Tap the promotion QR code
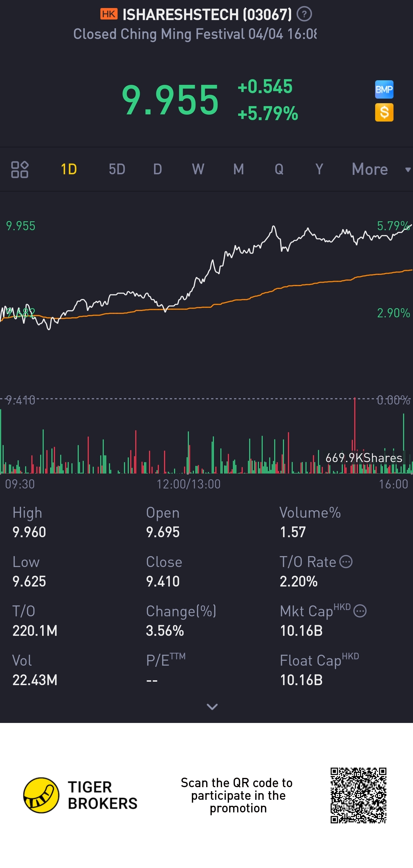This screenshot has width=413, height=868. click(x=358, y=795)
